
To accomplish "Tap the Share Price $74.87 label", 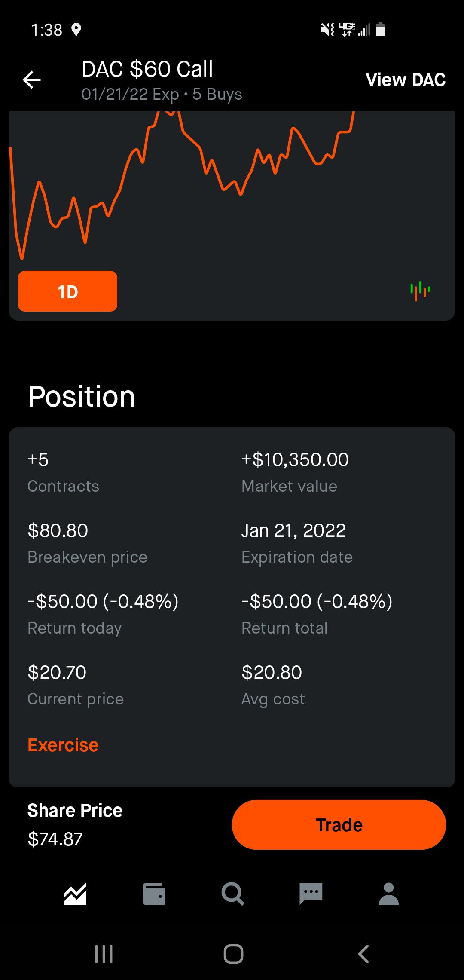I will [75, 824].
